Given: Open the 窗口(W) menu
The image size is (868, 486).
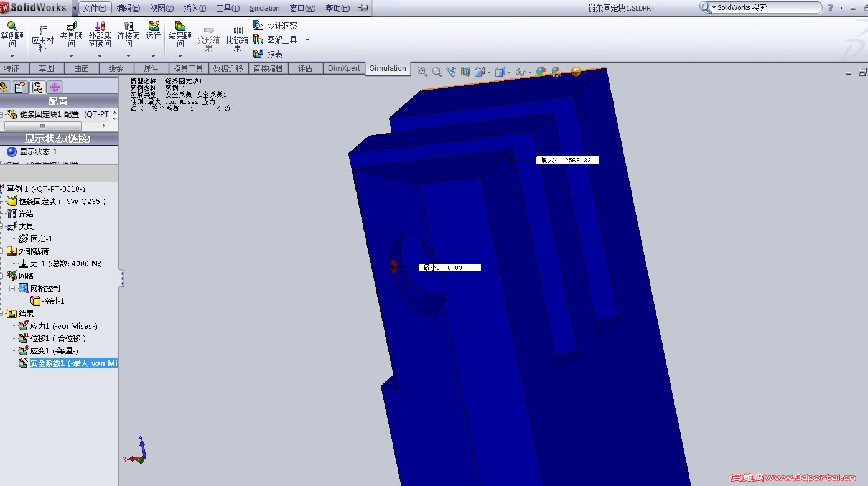Looking at the screenshot, I should [302, 8].
